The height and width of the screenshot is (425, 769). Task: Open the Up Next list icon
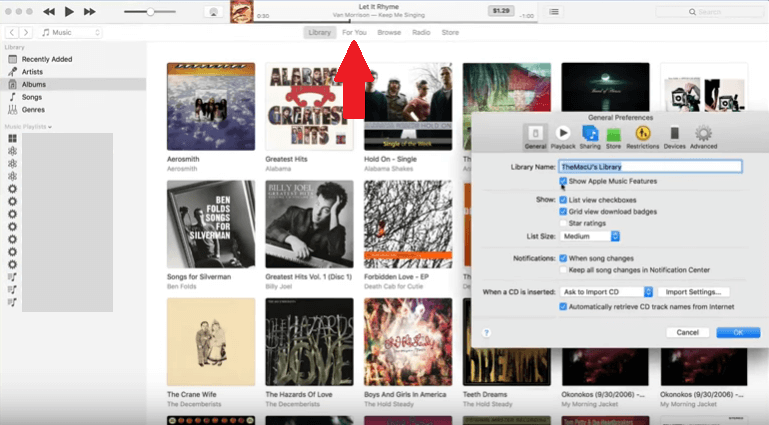[x=554, y=12]
